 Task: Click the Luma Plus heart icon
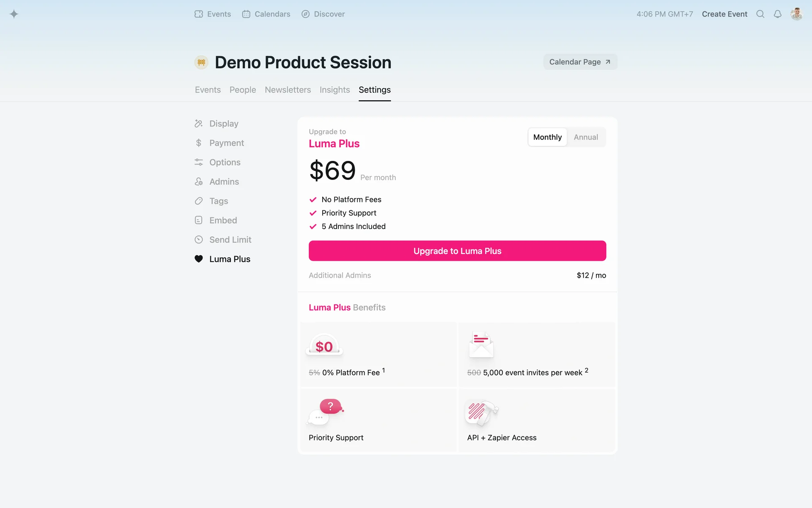tap(199, 259)
